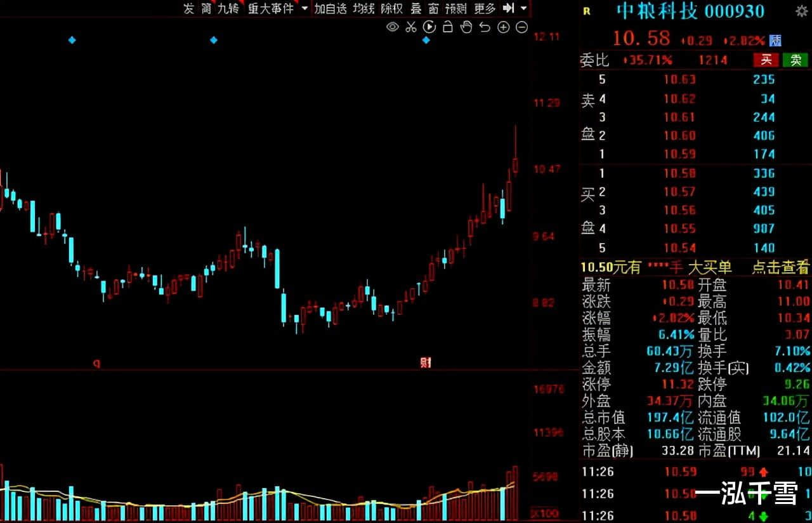The width and height of the screenshot is (812, 523).
Task: Toggle the lock icon on chart toolbar
Action: point(448,27)
